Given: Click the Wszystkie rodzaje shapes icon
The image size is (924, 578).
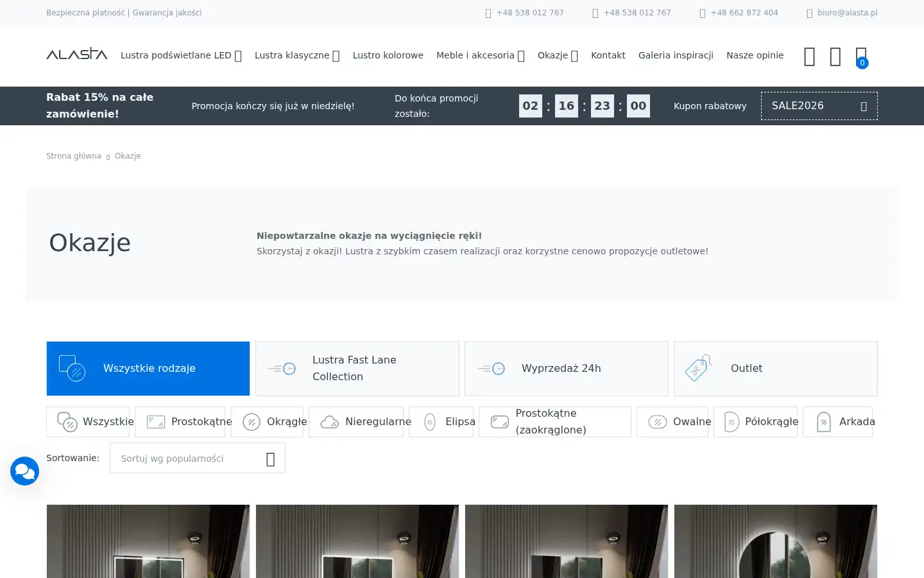Looking at the screenshot, I should coord(72,368).
